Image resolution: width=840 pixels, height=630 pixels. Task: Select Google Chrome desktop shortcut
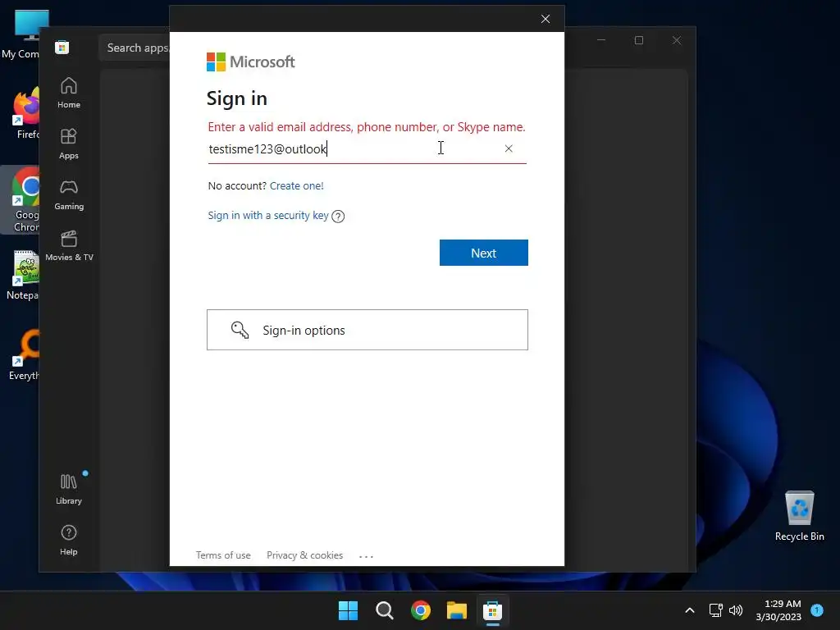(21, 200)
